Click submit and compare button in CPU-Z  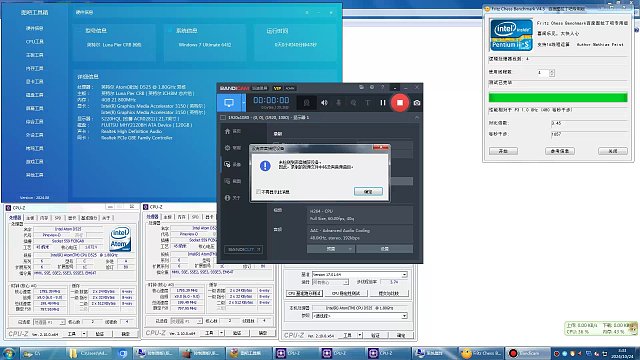tap(388, 293)
